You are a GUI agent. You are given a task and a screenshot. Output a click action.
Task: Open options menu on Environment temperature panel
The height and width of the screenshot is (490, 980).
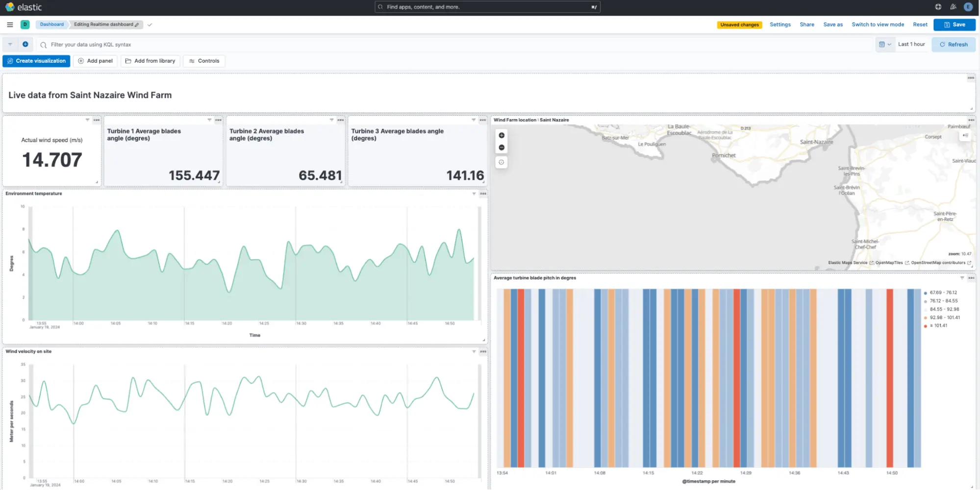pos(483,194)
